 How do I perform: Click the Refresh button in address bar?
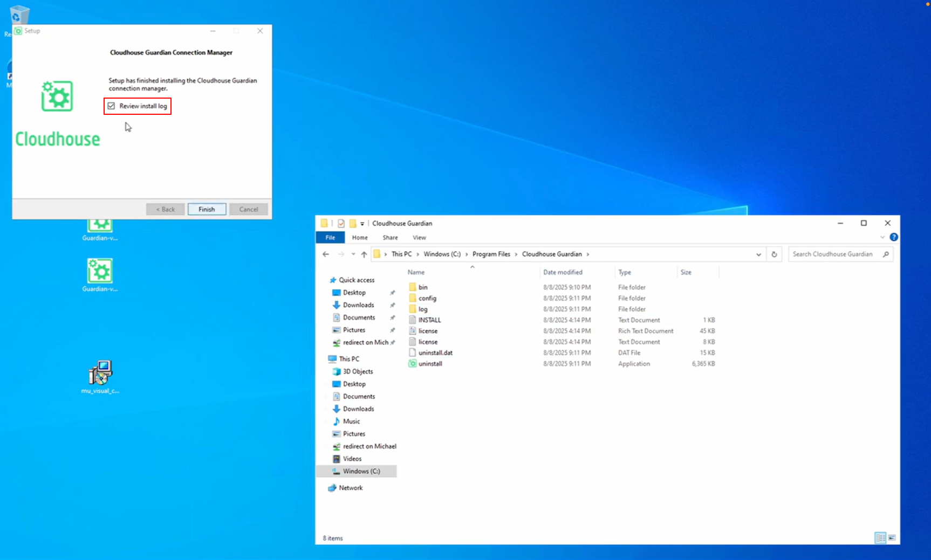[774, 254]
